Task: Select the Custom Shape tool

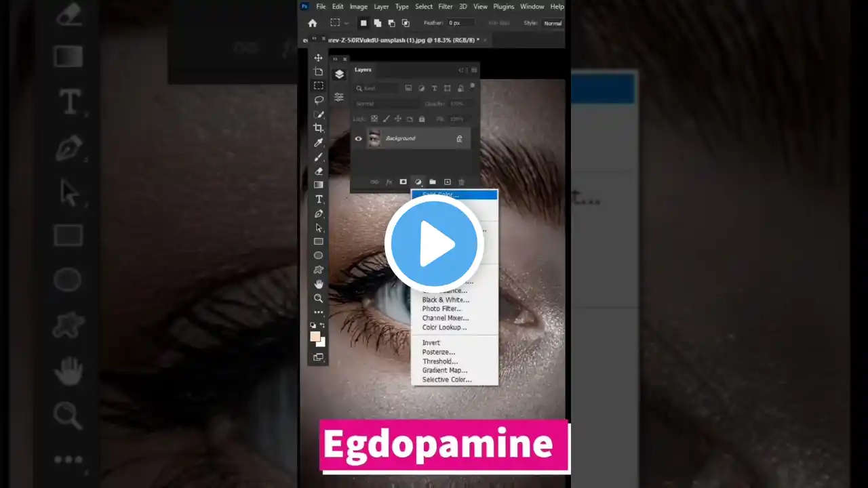Action: [318, 270]
